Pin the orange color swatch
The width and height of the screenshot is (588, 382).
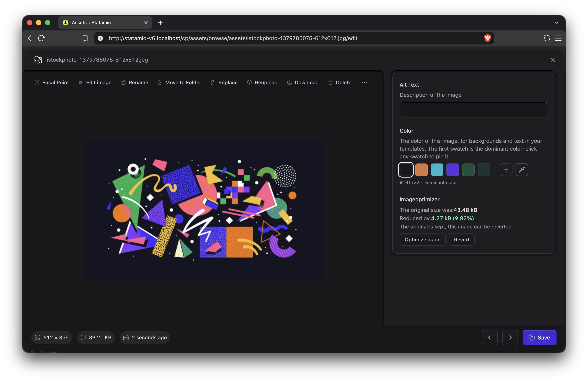click(x=421, y=170)
